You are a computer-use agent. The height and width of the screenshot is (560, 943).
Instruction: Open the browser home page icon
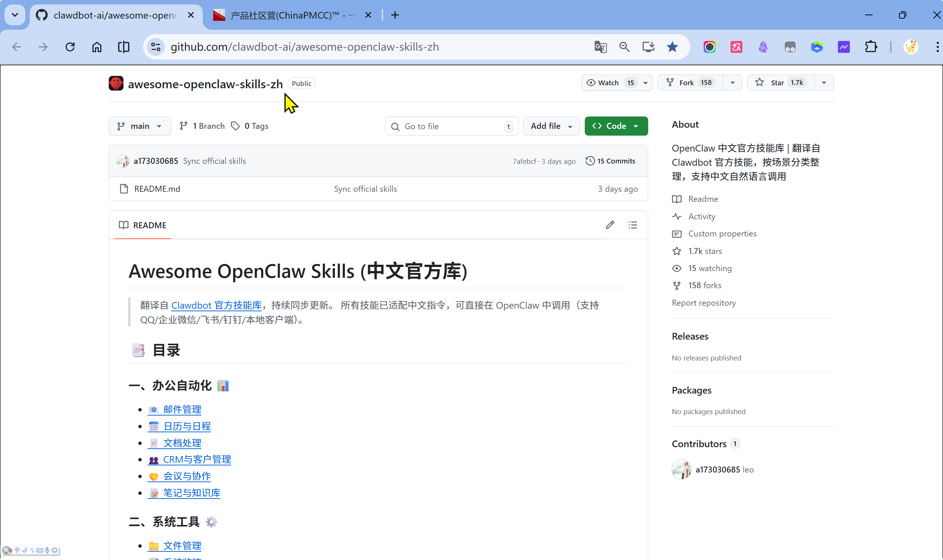tap(97, 47)
